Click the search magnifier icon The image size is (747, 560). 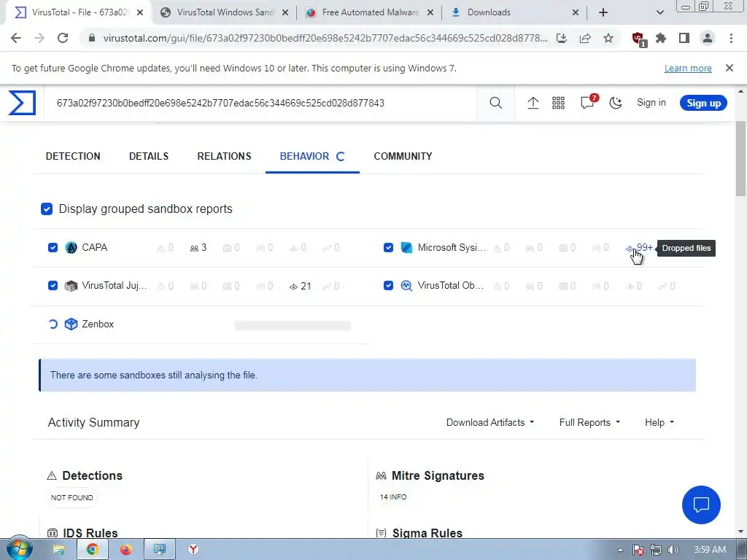click(x=495, y=103)
